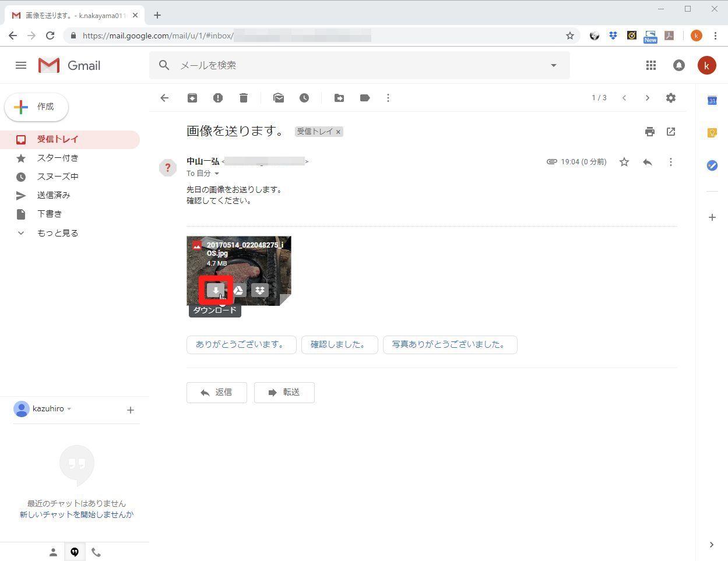Open the Google apps grid

point(651,65)
